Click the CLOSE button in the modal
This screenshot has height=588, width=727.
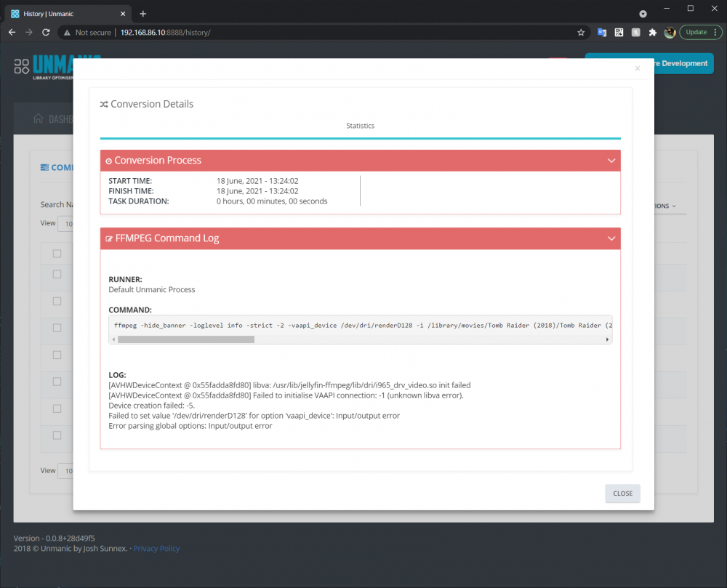point(622,494)
